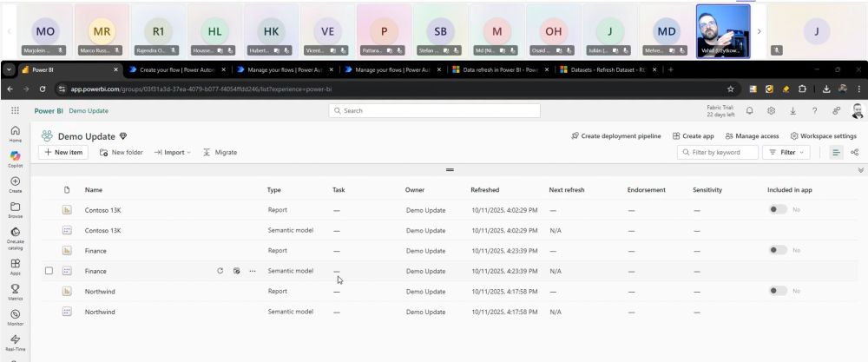This screenshot has width=868, height=362.
Task: Show next participants in the meeting strip
Action: tap(759, 31)
